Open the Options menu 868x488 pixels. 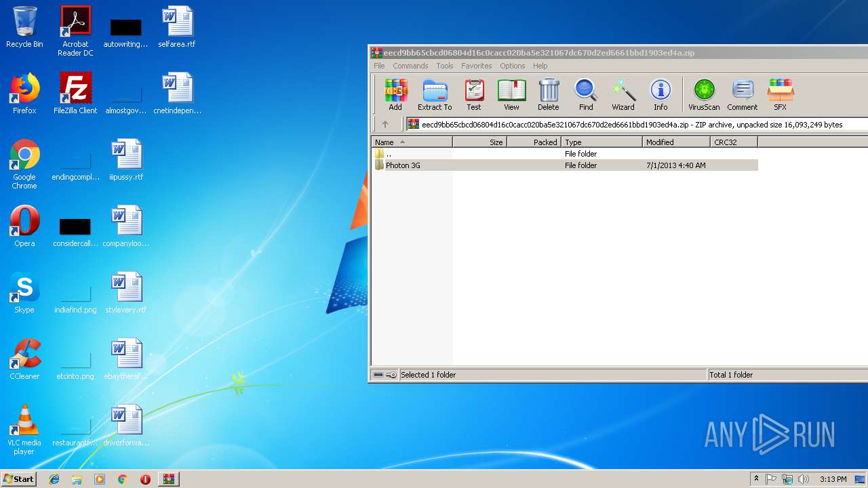coord(513,66)
